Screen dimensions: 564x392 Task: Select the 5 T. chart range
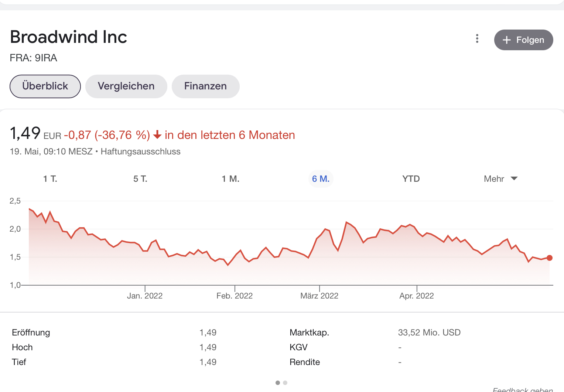[x=140, y=179]
